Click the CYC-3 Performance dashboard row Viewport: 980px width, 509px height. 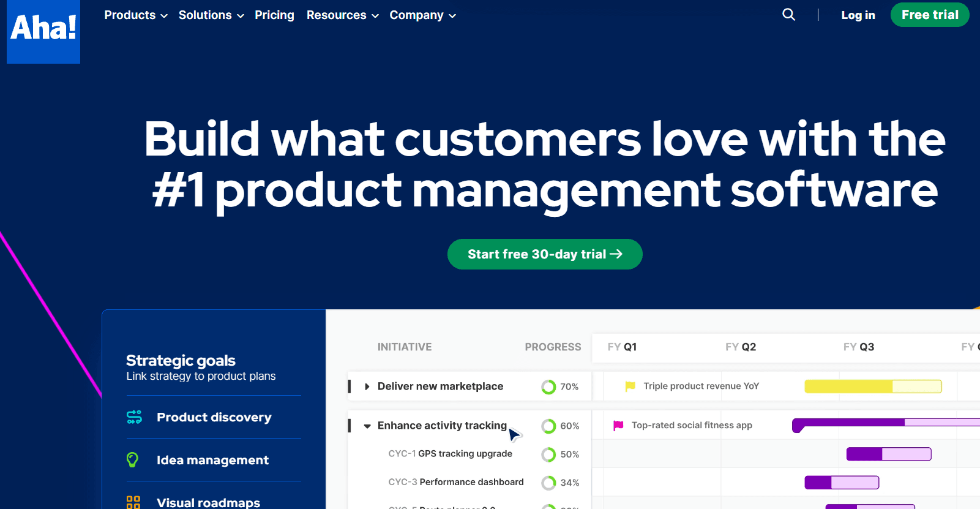tap(456, 482)
